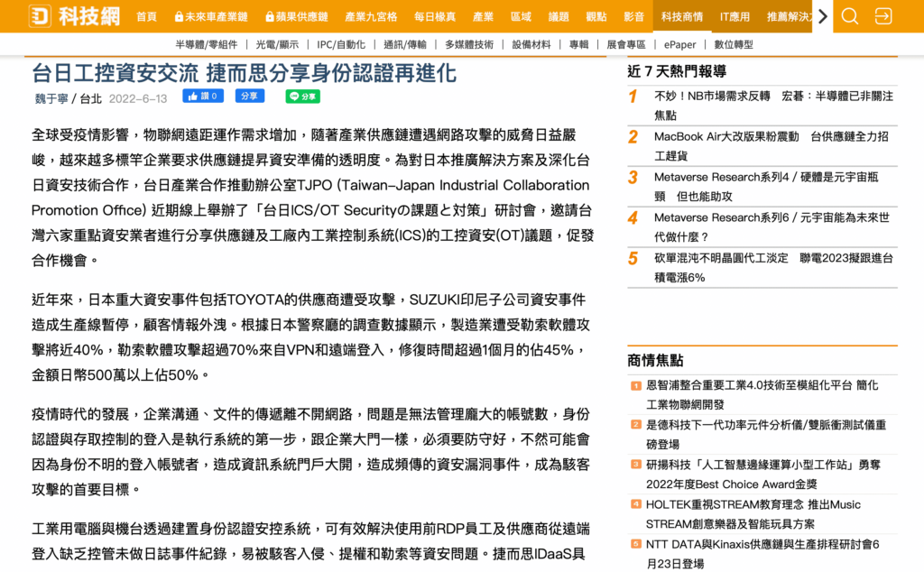This screenshot has height=572, width=924.
Task: Click author name 魏于寧
Action: (51, 98)
